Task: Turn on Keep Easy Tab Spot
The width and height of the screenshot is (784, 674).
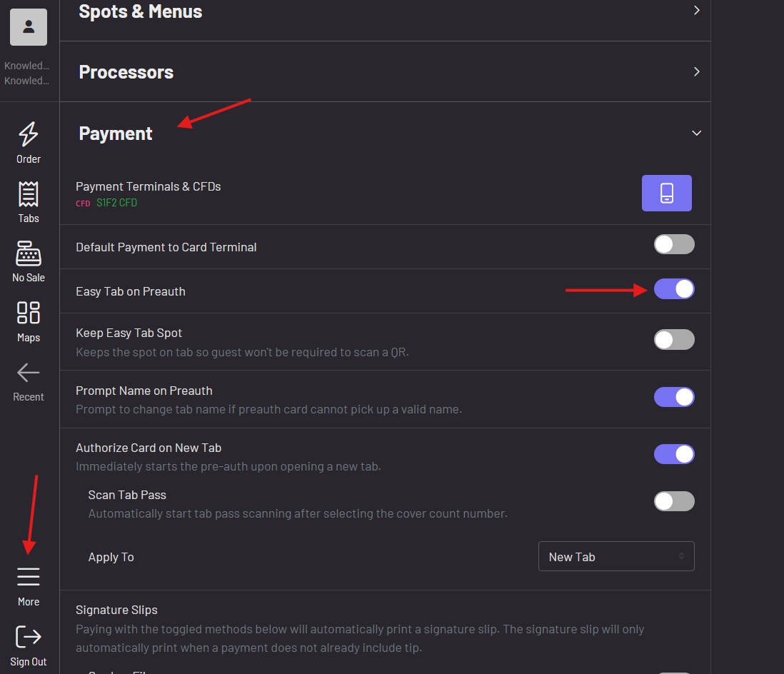Action: coord(674,339)
